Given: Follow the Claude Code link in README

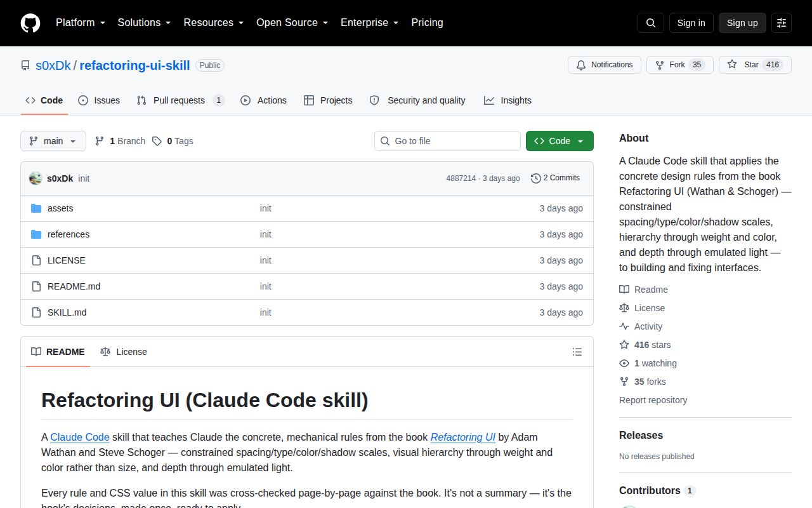Looking at the screenshot, I should click(80, 437).
